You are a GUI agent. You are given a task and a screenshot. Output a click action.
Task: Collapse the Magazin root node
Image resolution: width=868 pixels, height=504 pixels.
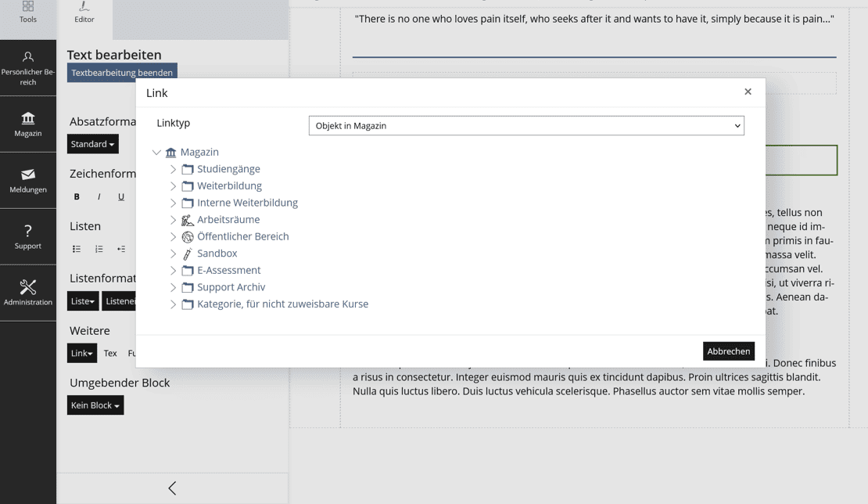(x=156, y=153)
